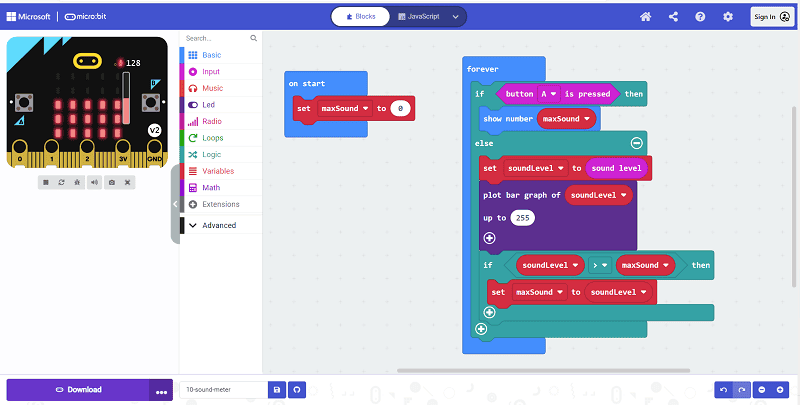Open the Radio blocks category
The width and height of the screenshot is (800, 405).
point(221,121)
